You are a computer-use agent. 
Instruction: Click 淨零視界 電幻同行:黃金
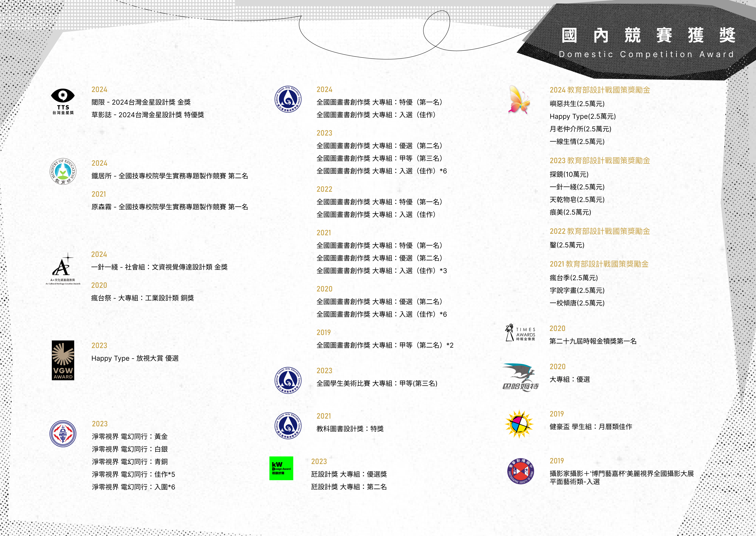130,436
